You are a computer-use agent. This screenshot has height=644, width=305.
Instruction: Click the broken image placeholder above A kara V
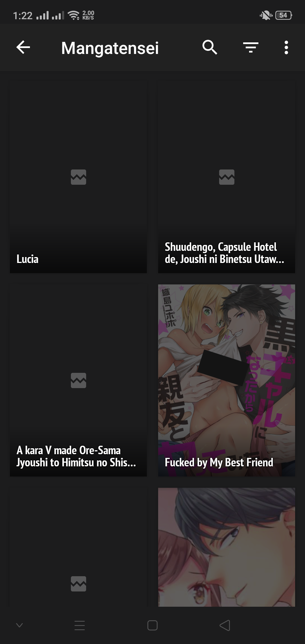pyautogui.click(x=79, y=380)
